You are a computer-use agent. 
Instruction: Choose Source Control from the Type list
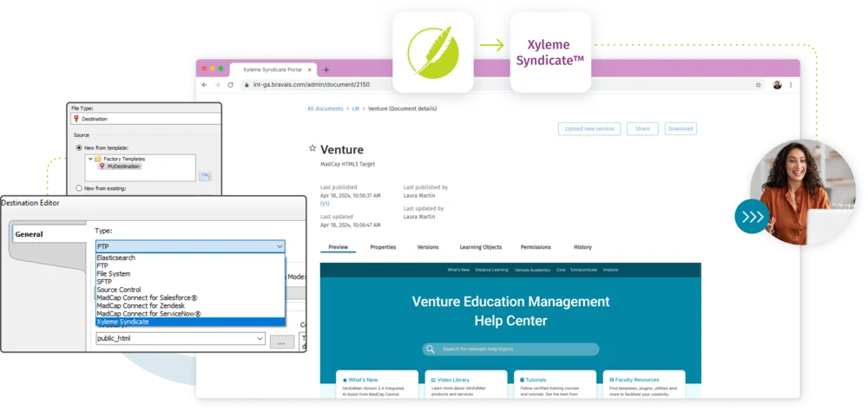pos(190,289)
